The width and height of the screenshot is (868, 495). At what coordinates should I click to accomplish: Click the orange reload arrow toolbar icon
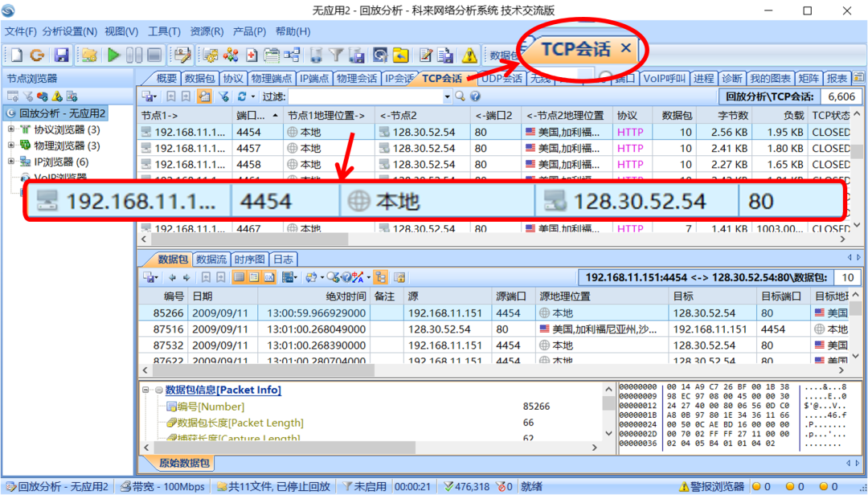coord(37,55)
